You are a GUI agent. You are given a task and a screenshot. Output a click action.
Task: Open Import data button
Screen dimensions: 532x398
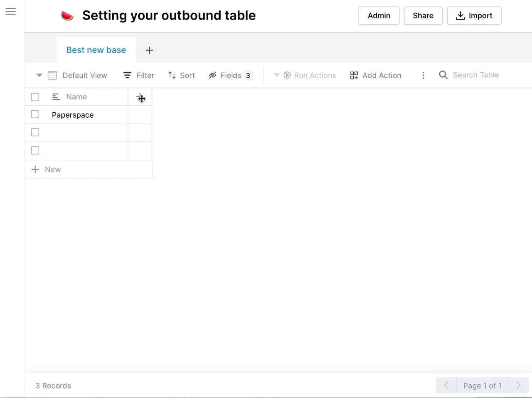point(474,16)
